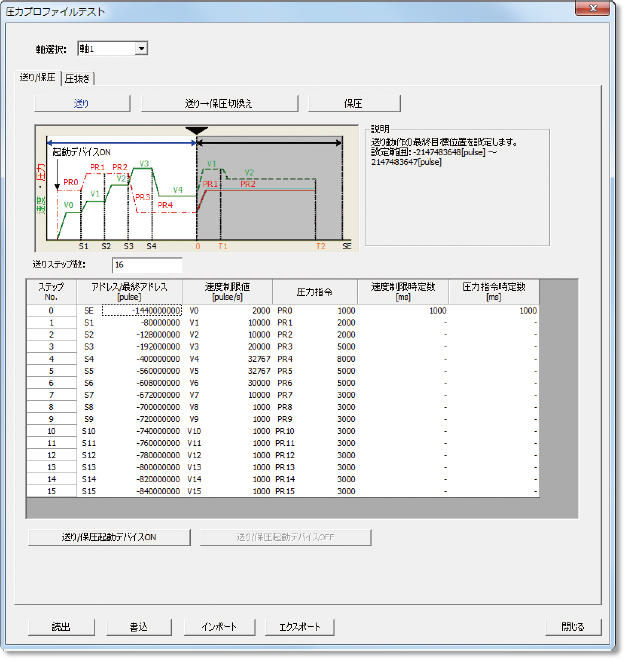Click the 保圧 button above the graph
The height and width of the screenshot is (659, 624).
click(x=354, y=103)
